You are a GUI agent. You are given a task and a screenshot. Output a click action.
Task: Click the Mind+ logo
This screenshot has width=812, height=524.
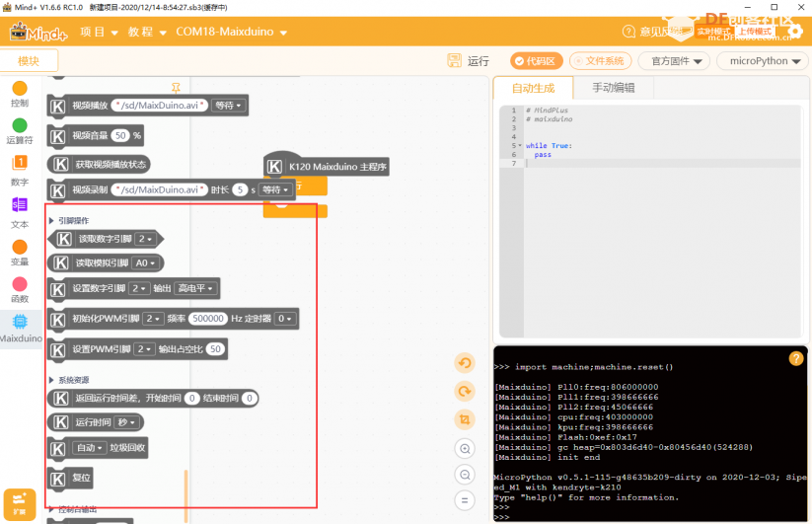click(x=38, y=33)
